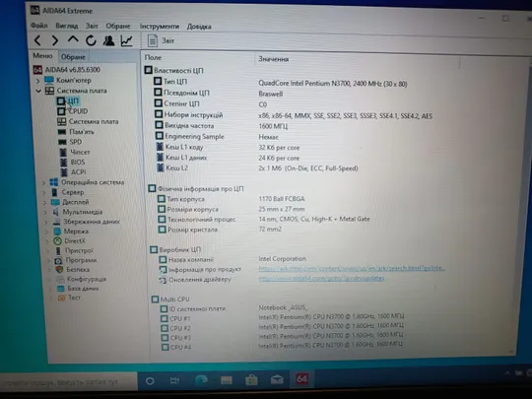Open the Інструменти menu
This screenshot has width=532, height=399.
[160, 27]
